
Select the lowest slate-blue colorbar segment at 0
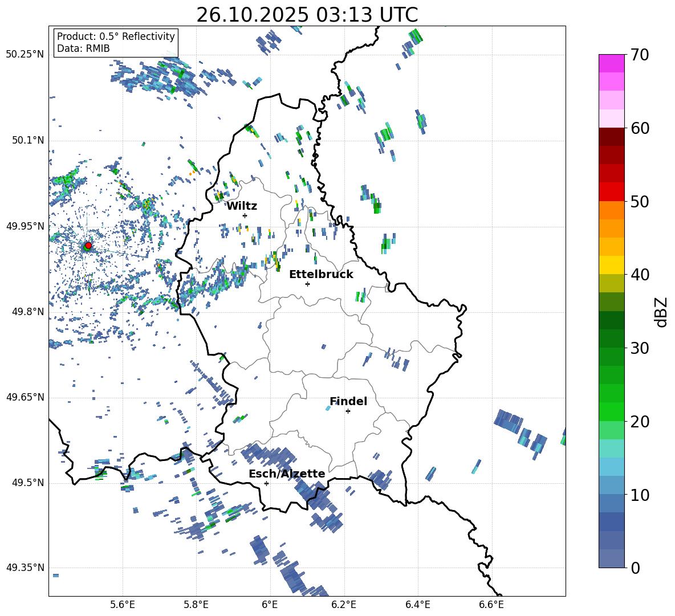[x=611, y=558]
